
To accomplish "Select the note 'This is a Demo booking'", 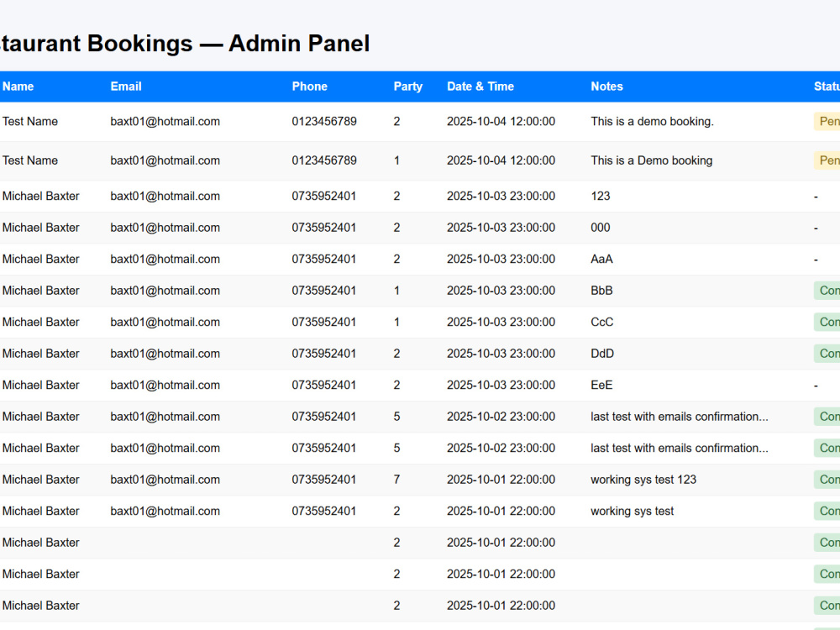I will pos(652,160).
